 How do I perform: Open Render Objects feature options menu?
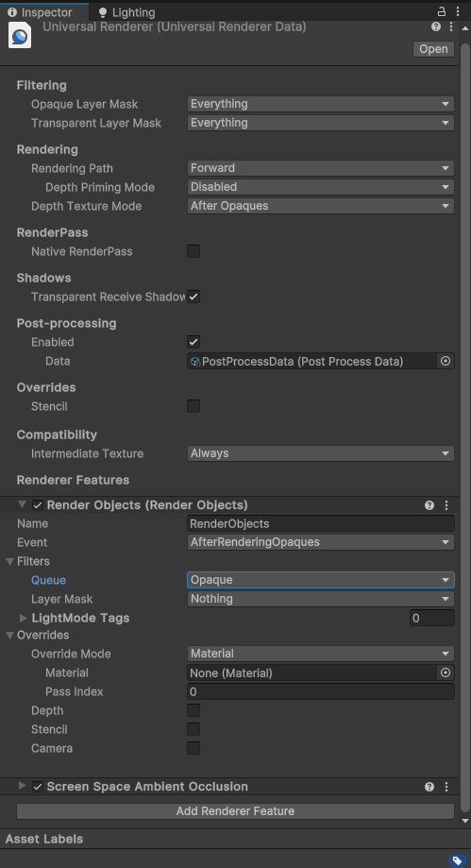pyautogui.click(x=446, y=505)
